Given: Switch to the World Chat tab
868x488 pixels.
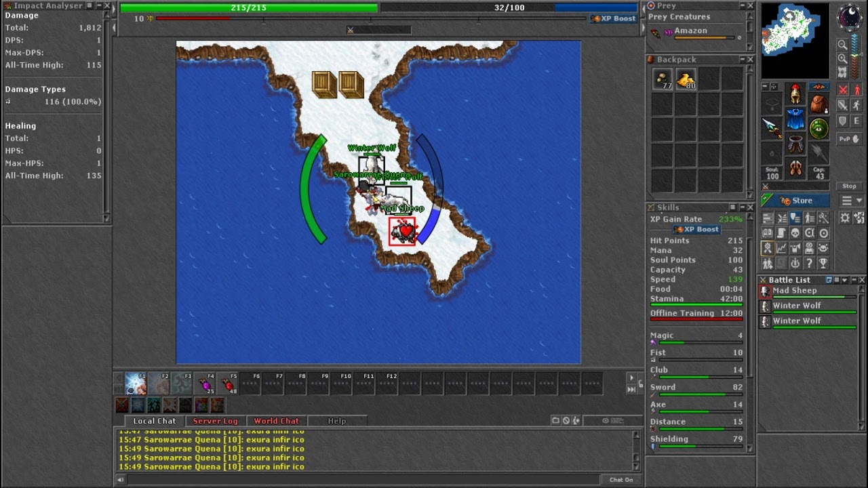Looking at the screenshot, I should [276, 421].
